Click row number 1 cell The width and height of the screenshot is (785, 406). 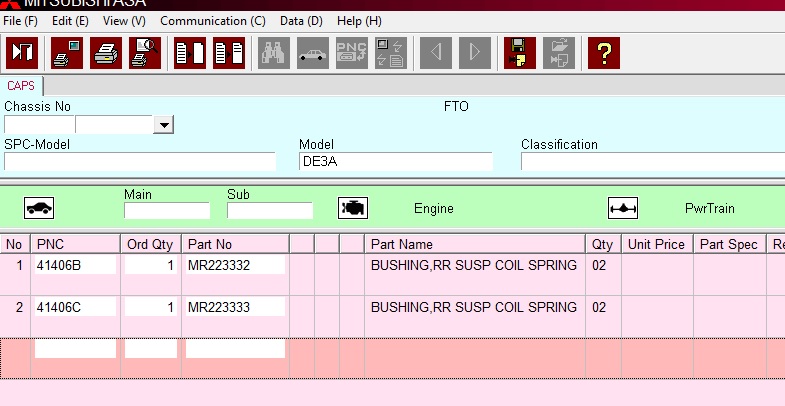tap(16, 274)
